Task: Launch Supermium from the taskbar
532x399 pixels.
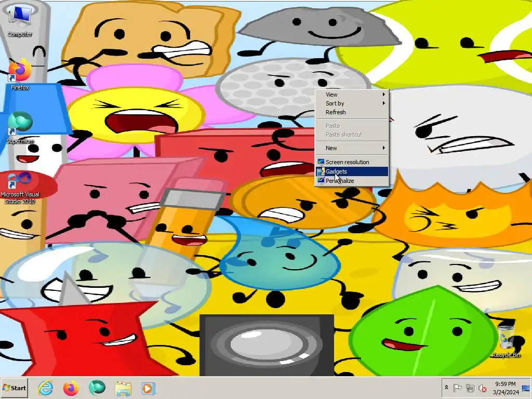Action: click(97, 388)
